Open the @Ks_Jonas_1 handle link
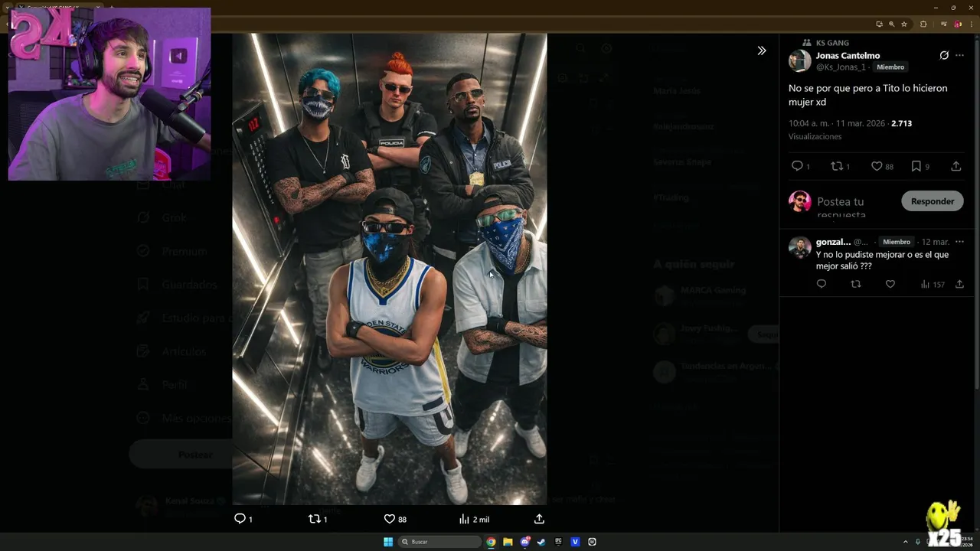 pyautogui.click(x=841, y=67)
